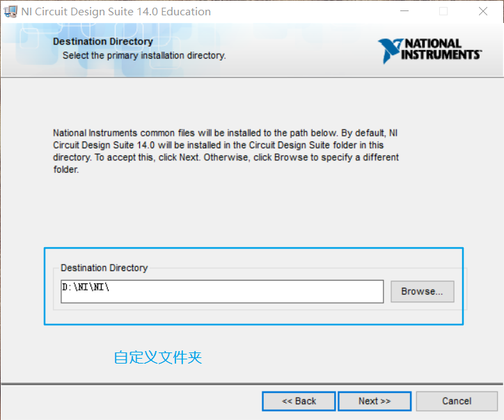Click the paragraph starting 'National Instruments common files'
The image size is (504, 420).
click(x=226, y=151)
